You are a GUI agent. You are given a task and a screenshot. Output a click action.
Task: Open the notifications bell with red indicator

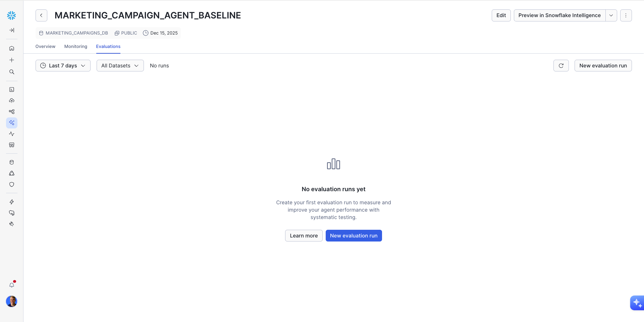pos(12,285)
